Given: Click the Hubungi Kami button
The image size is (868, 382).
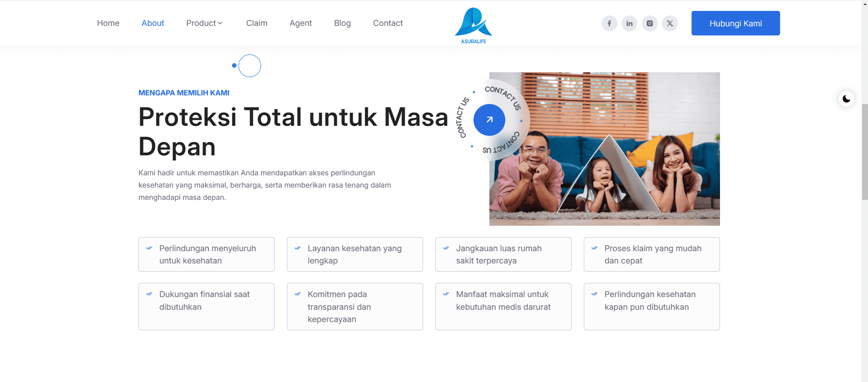Looking at the screenshot, I should tap(735, 23).
